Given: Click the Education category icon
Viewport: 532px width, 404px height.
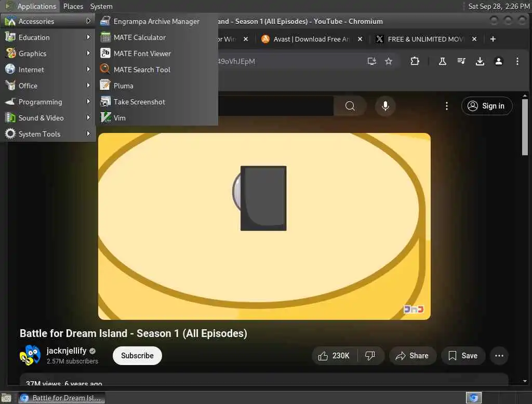Looking at the screenshot, I should click(x=10, y=37).
